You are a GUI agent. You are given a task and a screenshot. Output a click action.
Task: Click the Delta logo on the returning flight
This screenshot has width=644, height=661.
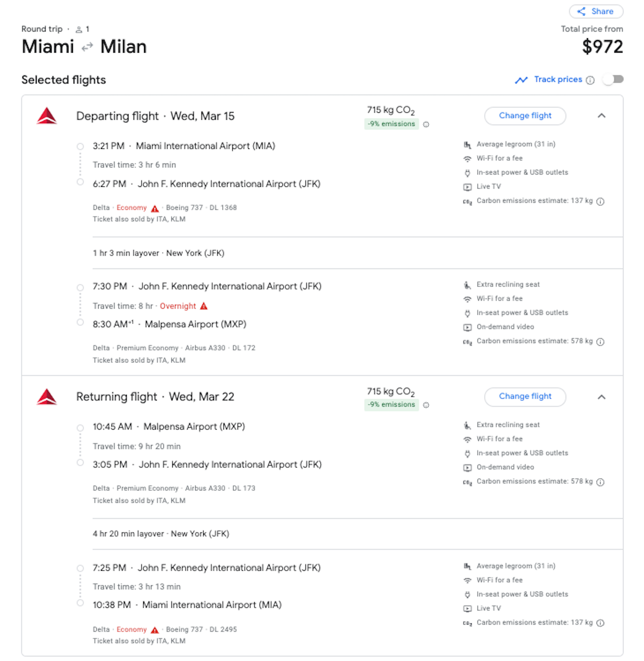pos(47,397)
